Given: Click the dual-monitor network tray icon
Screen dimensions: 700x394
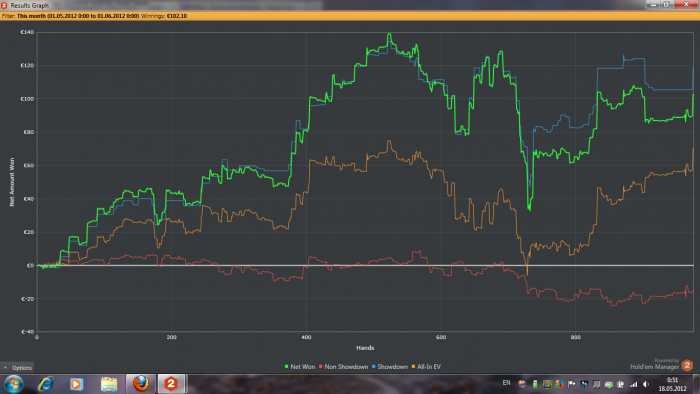Looking at the screenshot, I should click(584, 384).
